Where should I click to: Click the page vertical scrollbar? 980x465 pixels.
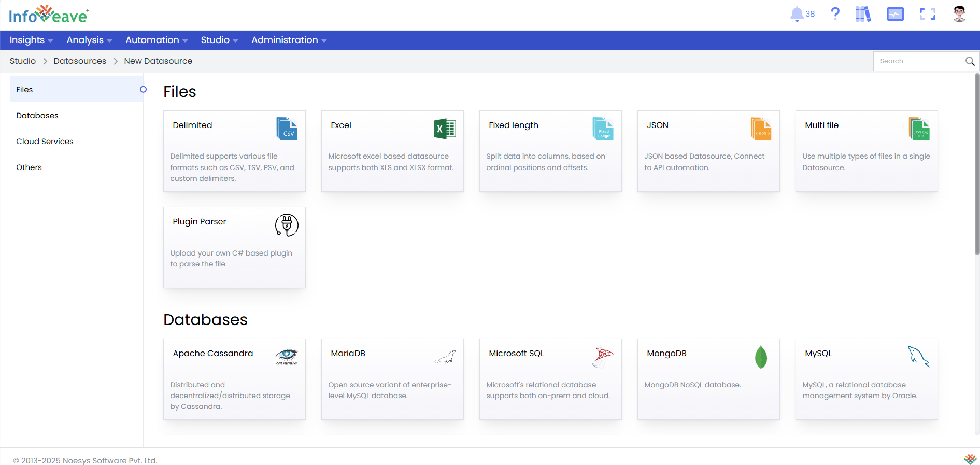coord(977,164)
